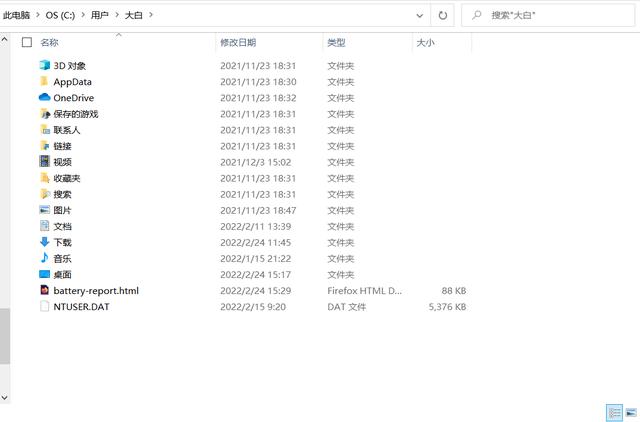Click the 图片 folder icon
640x422 pixels.
[44, 210]
